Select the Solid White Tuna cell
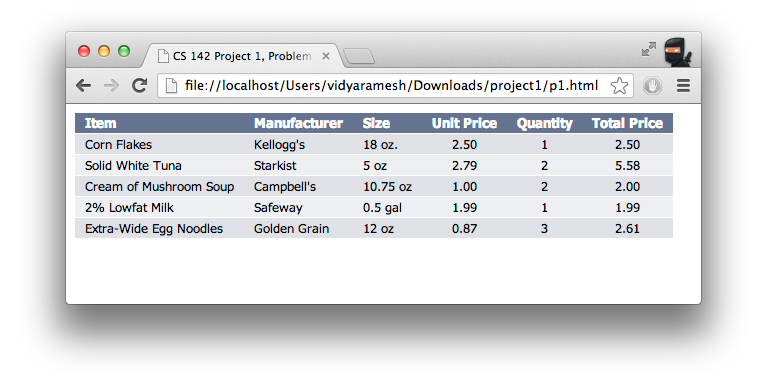Screen dimensions: 766x384 tap(133, 166)
